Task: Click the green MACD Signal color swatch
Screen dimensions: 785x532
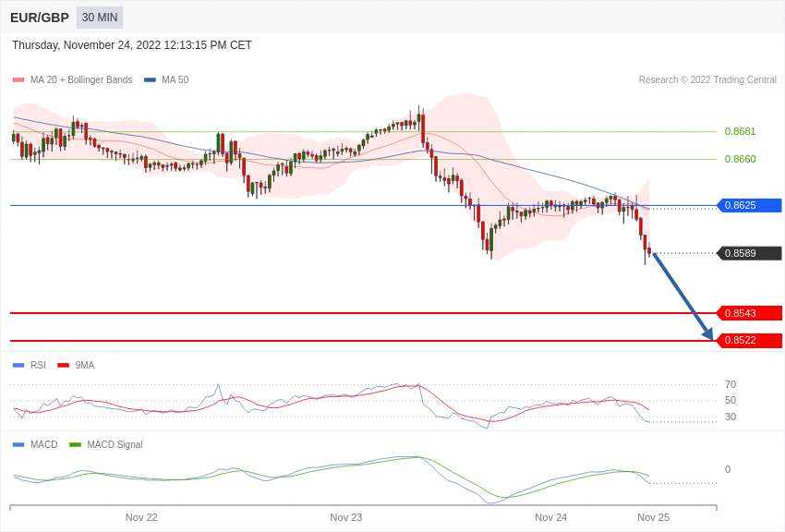Action: [75, 444]
